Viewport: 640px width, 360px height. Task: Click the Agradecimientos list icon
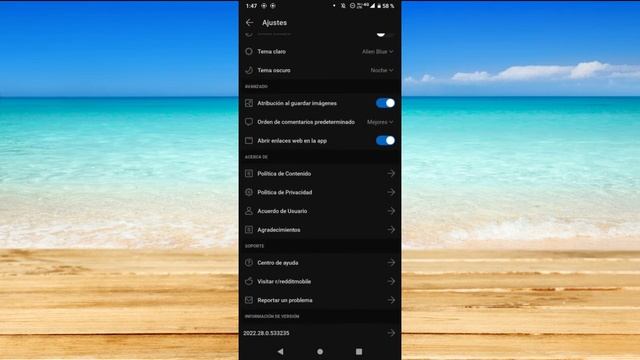[249, 230]
